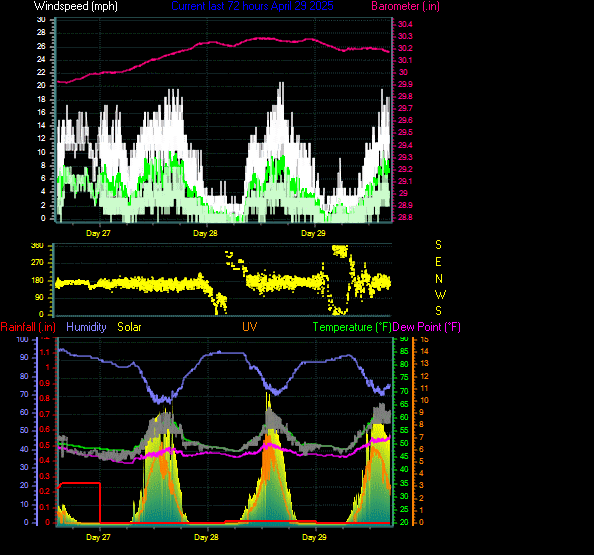
Task: Click the '28.8' barometer axis value
Action: coord(405,217)
